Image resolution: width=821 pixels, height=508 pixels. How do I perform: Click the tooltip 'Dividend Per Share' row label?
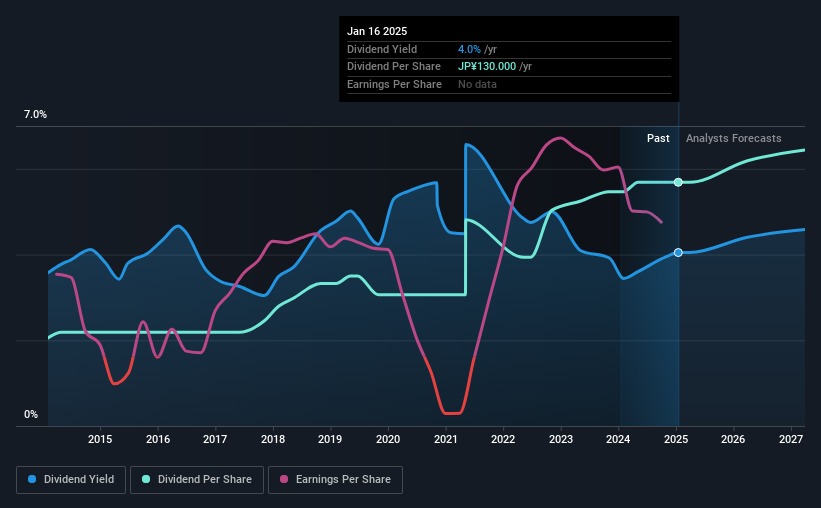click(x=394, y=67)
